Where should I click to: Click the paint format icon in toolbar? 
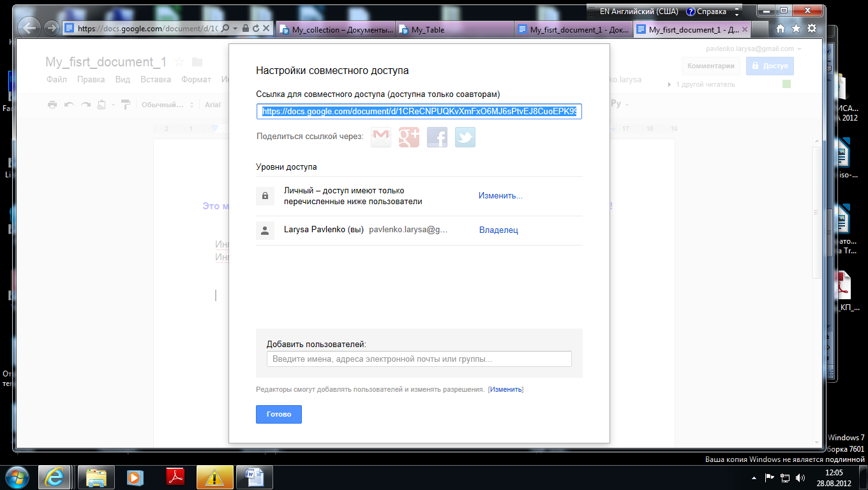coord(125,105)
